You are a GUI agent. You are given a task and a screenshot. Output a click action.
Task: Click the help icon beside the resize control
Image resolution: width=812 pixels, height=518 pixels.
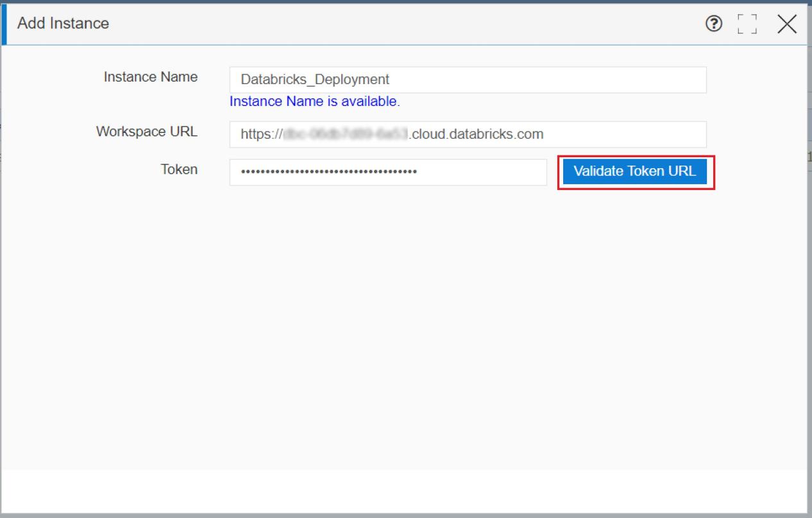pos(714,24)
